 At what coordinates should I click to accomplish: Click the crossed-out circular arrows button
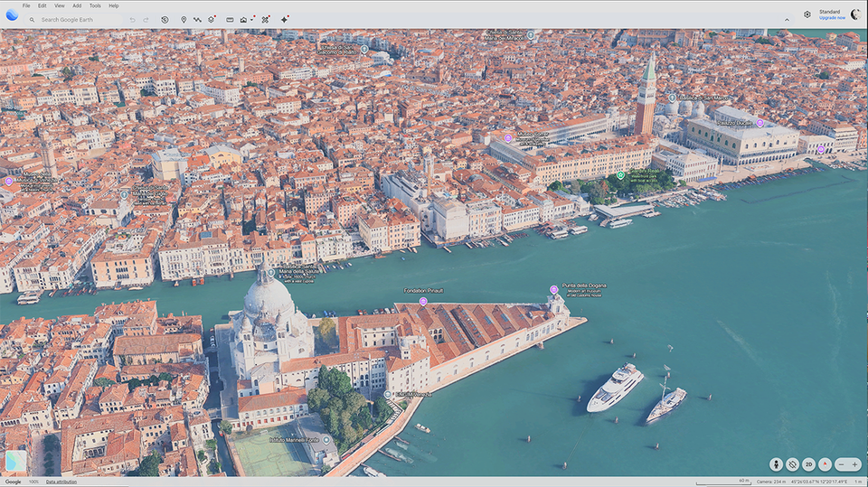tap(792, 464)
